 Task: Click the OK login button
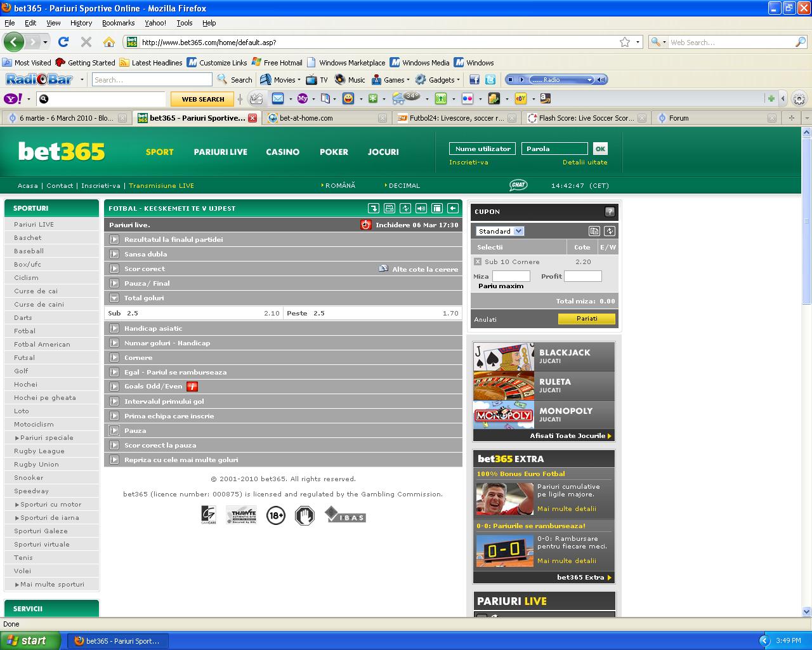(600, 149)
